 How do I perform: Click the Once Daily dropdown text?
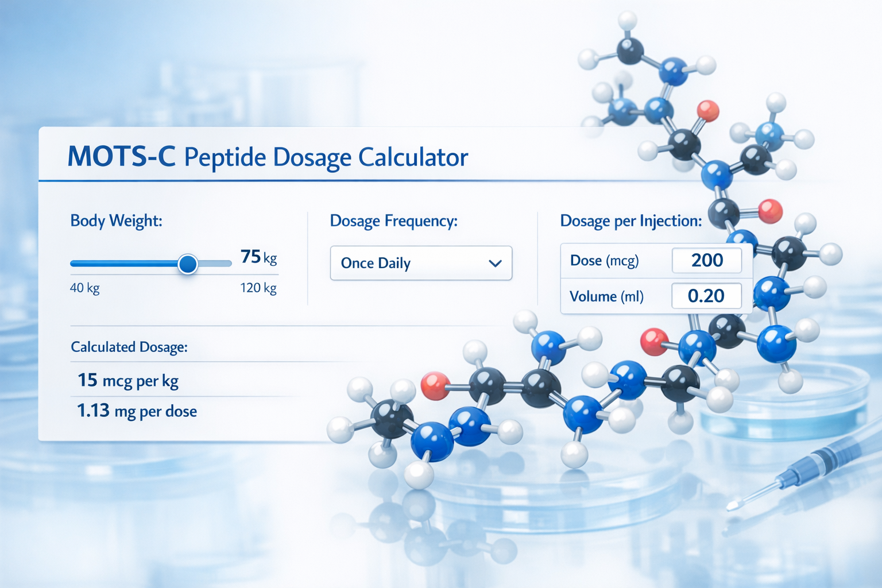tap(376, 263)
